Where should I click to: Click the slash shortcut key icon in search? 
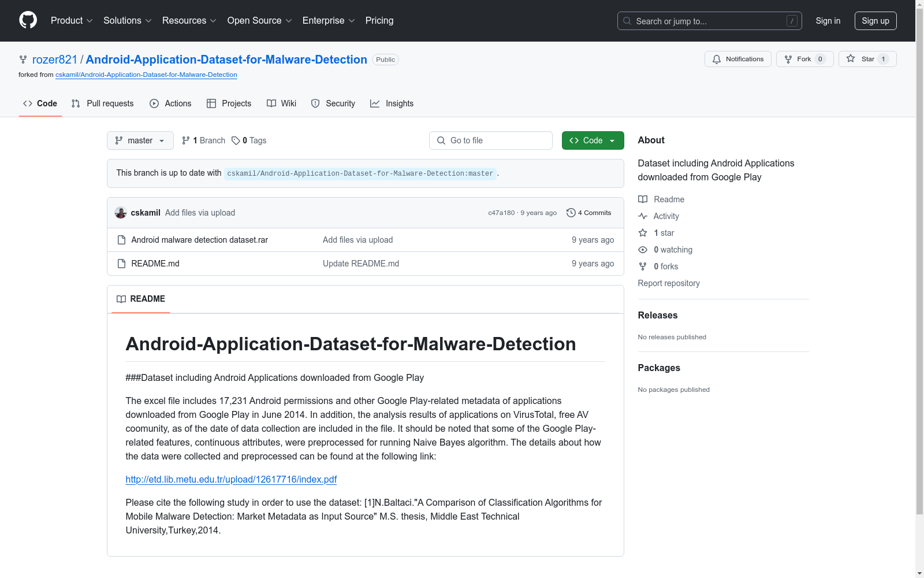click(x=792, y=21)
